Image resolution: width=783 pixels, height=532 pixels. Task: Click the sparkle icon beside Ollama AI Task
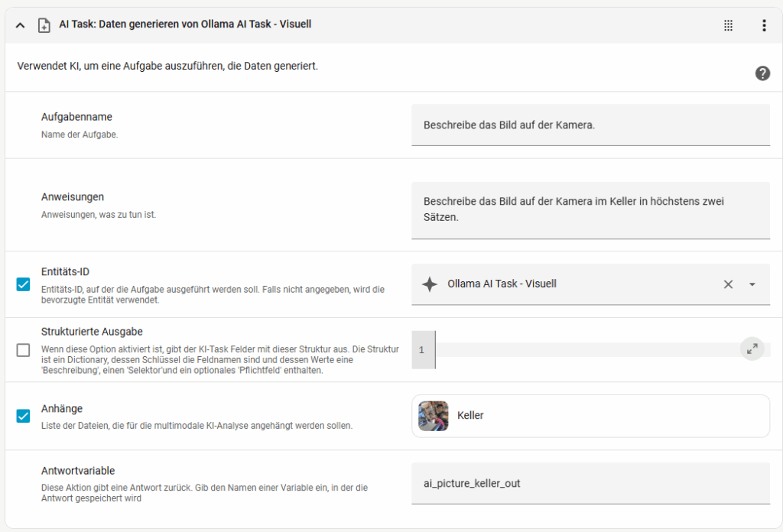(x=430, y=284)
